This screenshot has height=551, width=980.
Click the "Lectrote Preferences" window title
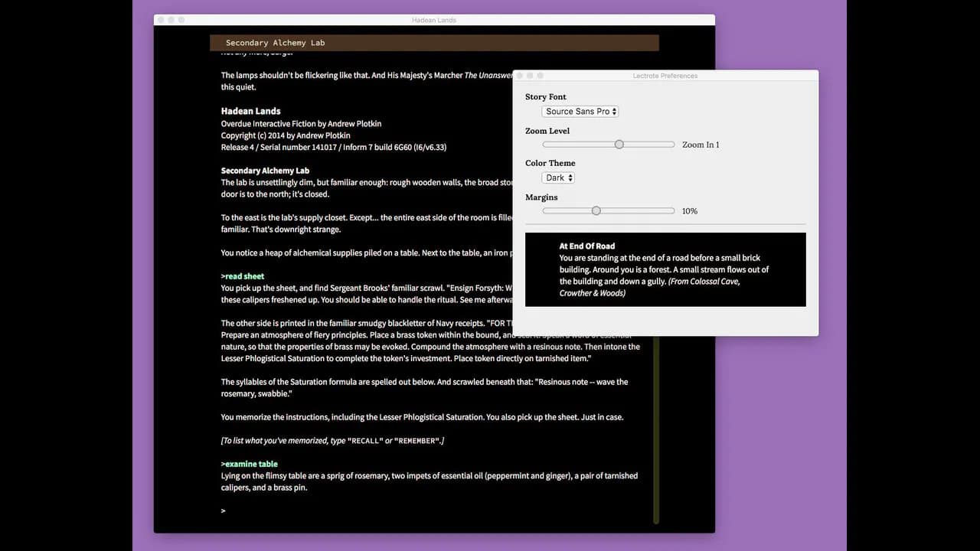(x=665, y=76)
